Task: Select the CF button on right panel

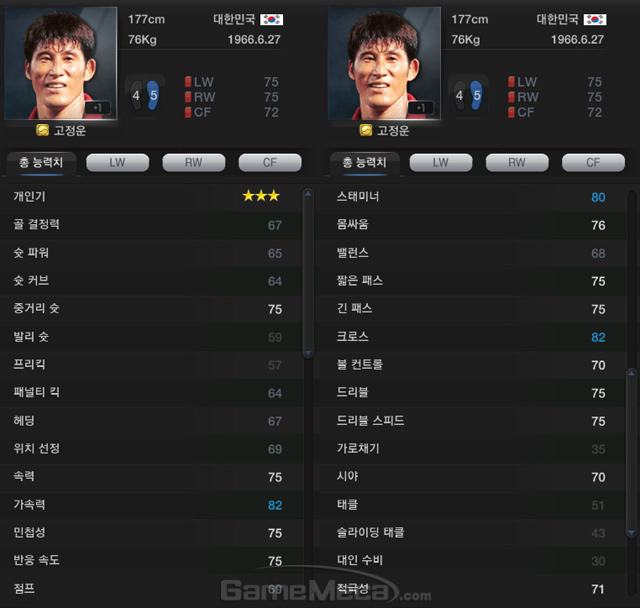Action: coord(593,163)
